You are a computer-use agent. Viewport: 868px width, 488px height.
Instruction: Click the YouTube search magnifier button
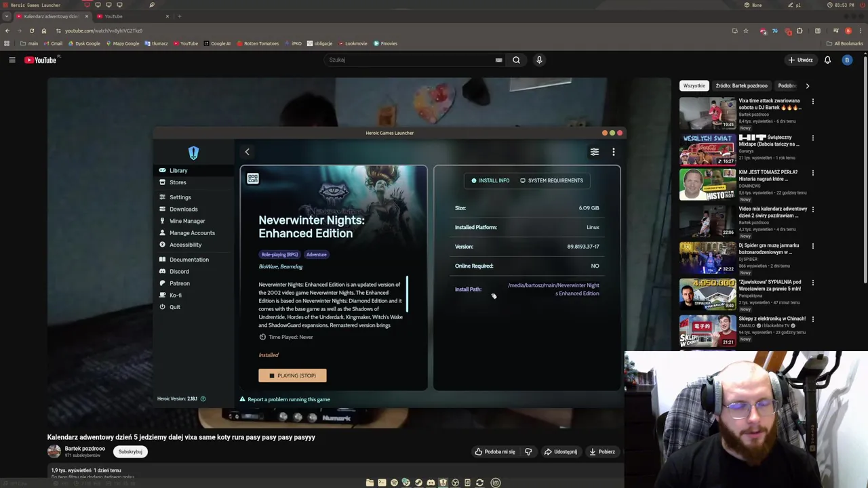[x=516, y=60]
